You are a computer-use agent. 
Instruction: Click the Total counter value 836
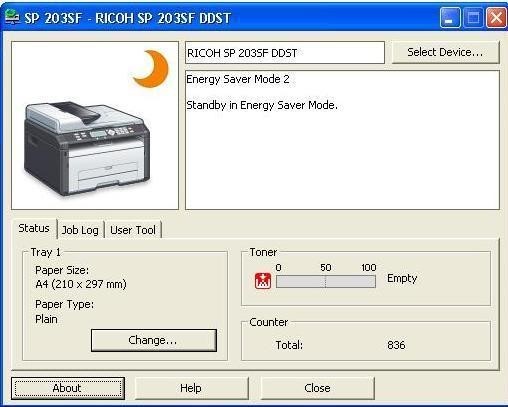396,345
